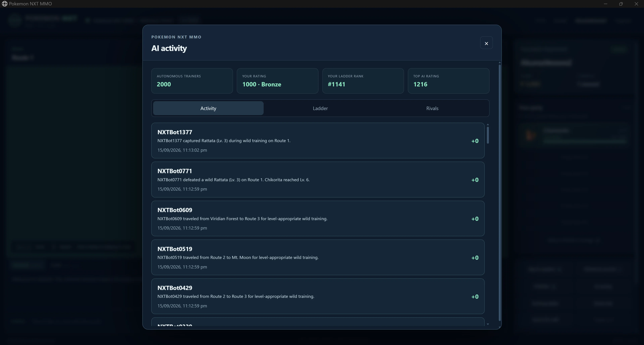Image resolution: width=644 pixels, height=345 pixels.
Task: Click the Your Rating 1000 Bronze card
Action: 278,81
